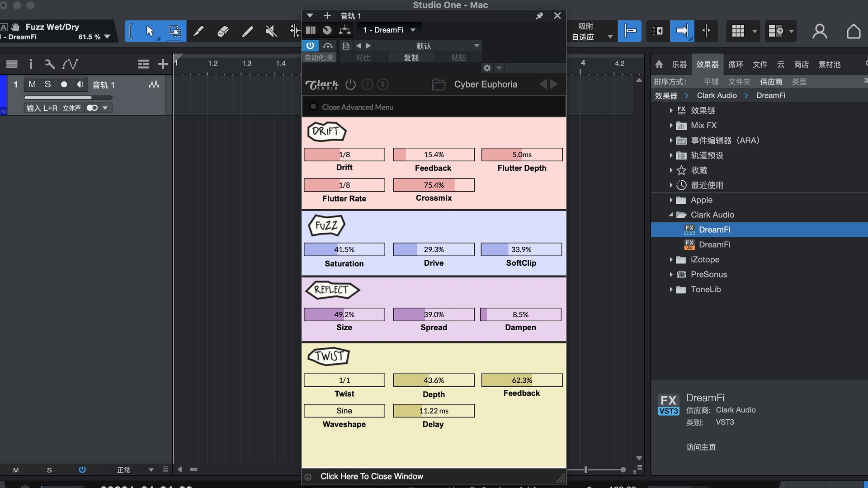The height and width of the screenshot is (488, 868).
Task: Open the quantize grid icon
Action: point(738,31)
